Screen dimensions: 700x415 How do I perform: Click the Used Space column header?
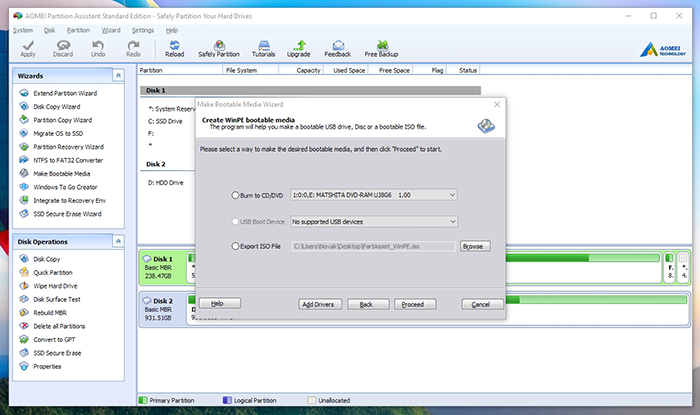pyautogui.click(x=346, y=71)
